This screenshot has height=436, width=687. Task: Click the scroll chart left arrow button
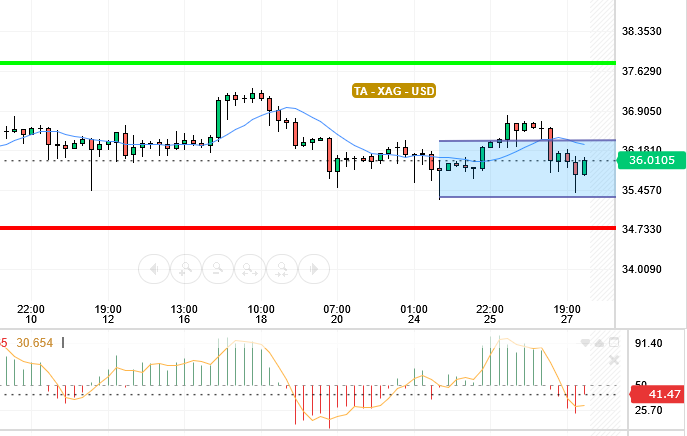click(154, 269)
